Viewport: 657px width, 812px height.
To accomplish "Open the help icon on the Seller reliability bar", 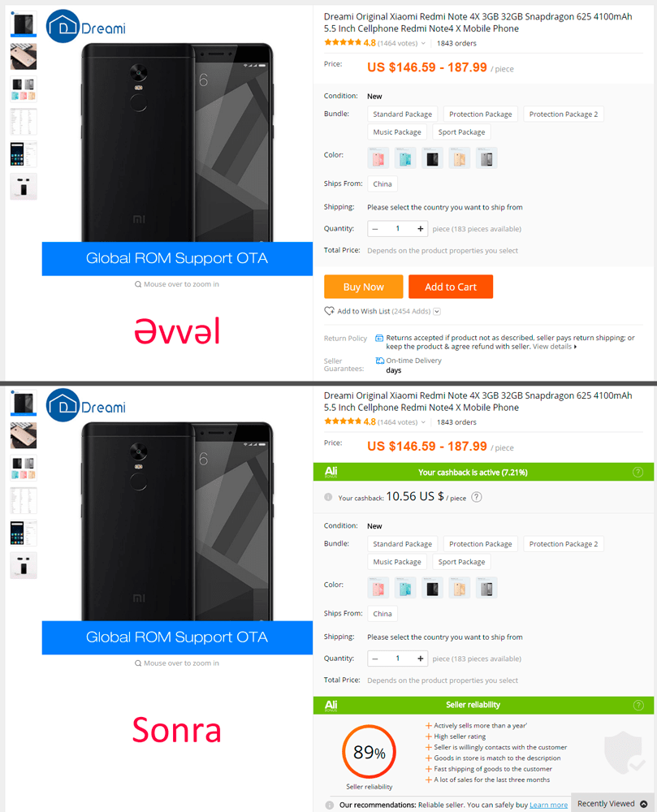I will (x=638, y=705).
